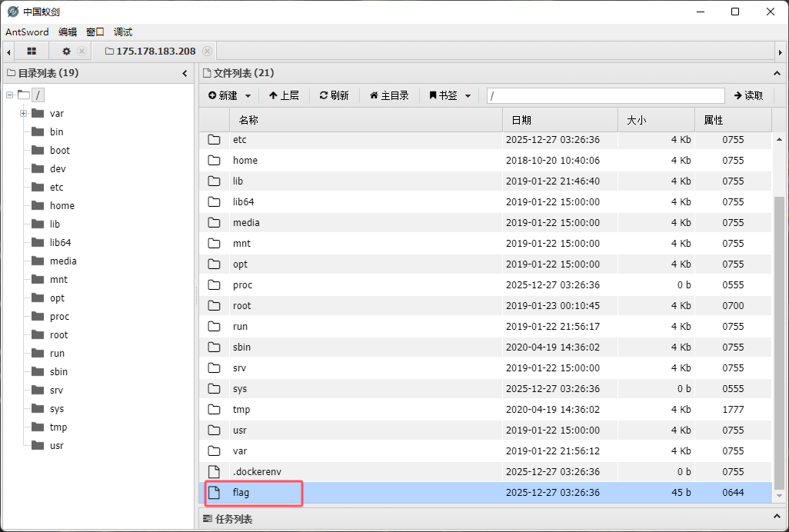789x532 pixels.
Task: Select the root / folder in tree
Action: 37,95
